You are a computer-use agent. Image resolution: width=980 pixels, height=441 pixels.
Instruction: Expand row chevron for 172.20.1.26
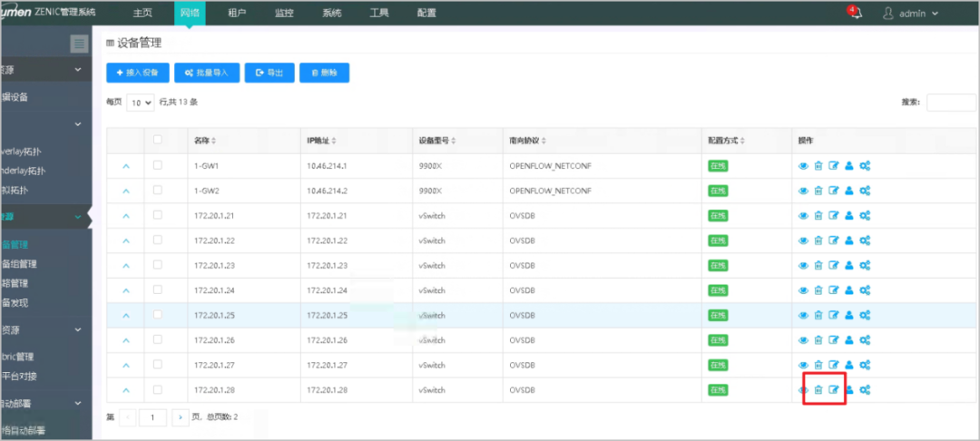point(125,340)
